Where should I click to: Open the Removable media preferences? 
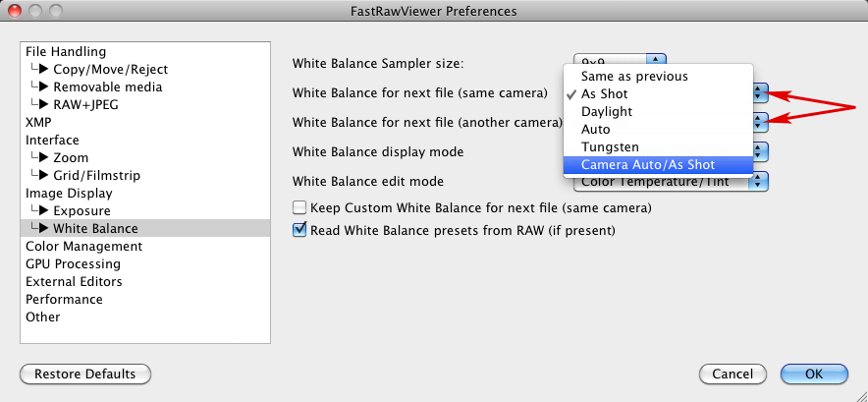[x=107, y=86]
